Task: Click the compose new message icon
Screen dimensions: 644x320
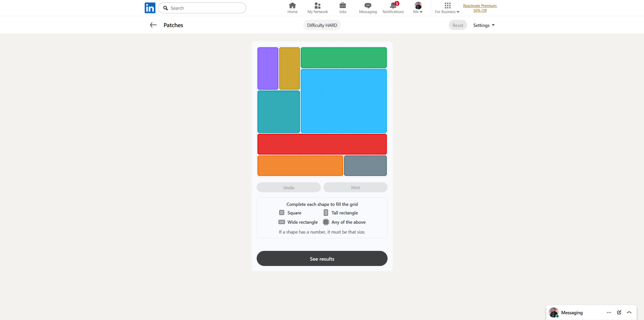Action: click(619, 312)
